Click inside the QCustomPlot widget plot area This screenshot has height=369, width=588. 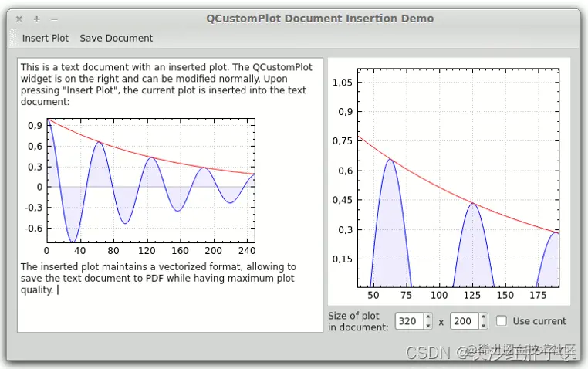point(458,178)
